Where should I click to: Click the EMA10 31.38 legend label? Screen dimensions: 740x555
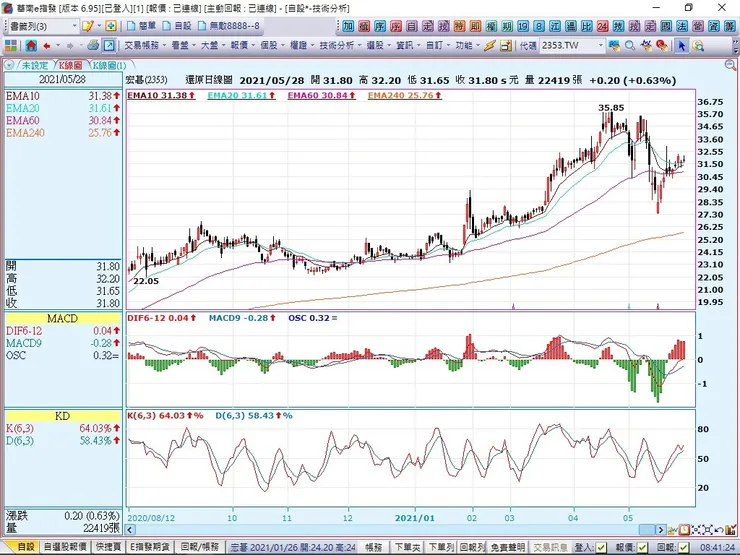[x=161, y=95]
